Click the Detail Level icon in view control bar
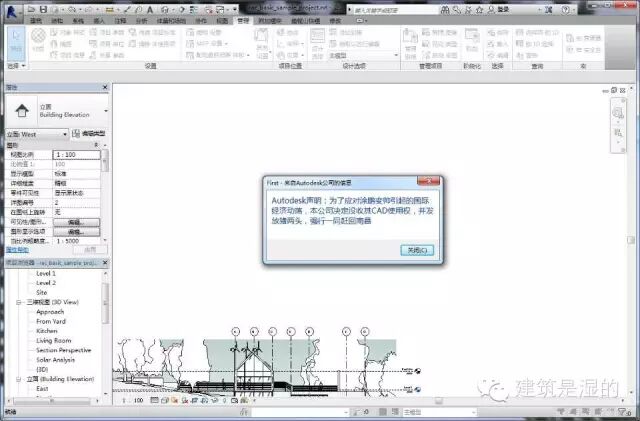Viewport: 640px width, 421px height. coord(154,401)
